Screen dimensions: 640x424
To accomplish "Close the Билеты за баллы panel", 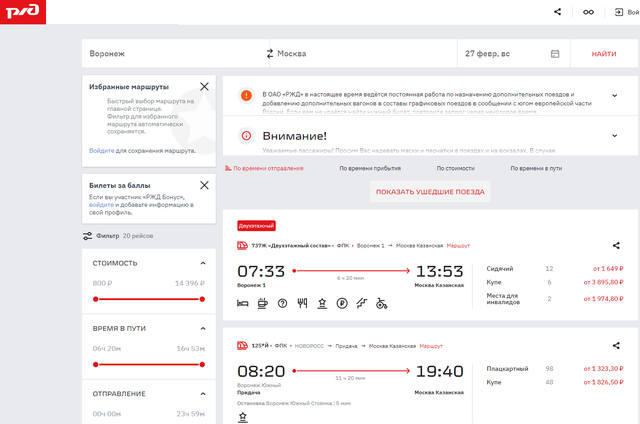I will (204, 185).
